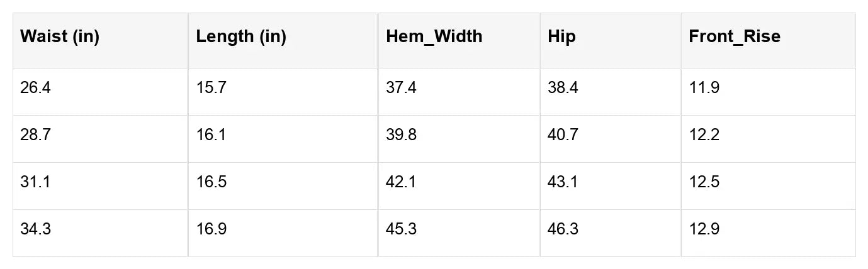The width and height of the screenshot is (868, 269).
Task: Click the length cell showing 16.1
Action: click(211, 135)
